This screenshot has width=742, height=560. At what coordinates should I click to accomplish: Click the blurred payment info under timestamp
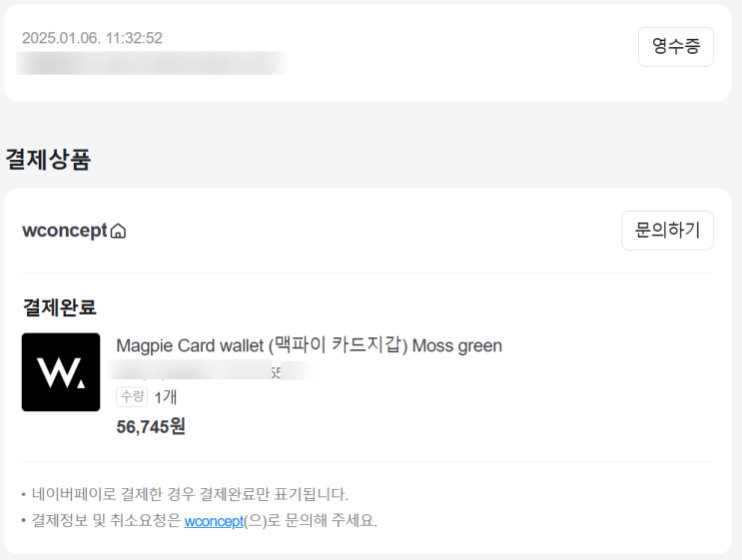(152, 63)
